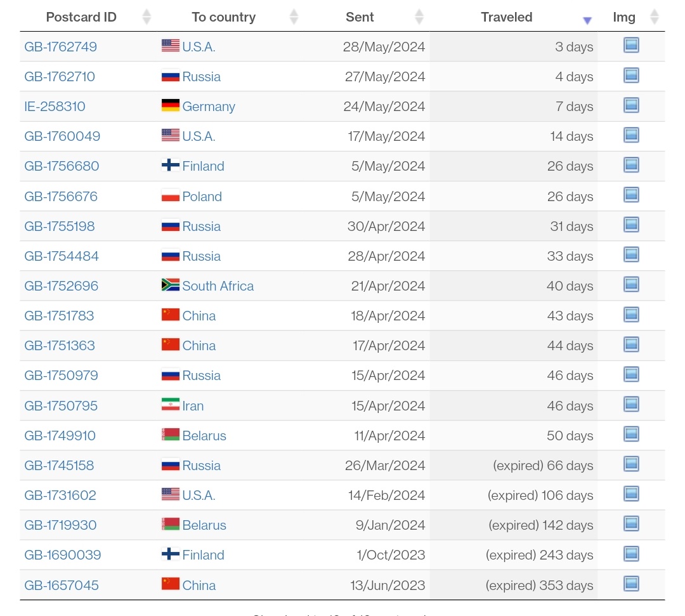This screenshot has width=685, height=616.
Task: Show image for postcard GB-1750795 to Iran
Action: point(630,404)
